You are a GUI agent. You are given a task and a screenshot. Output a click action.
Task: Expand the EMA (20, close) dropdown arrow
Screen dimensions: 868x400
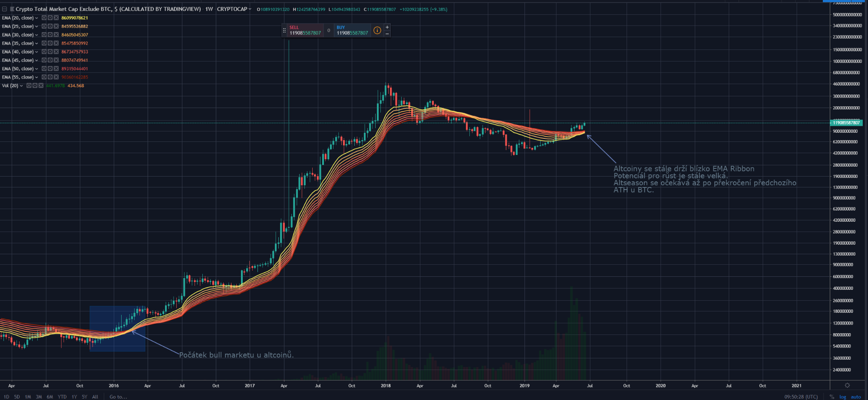pos(36,18)
